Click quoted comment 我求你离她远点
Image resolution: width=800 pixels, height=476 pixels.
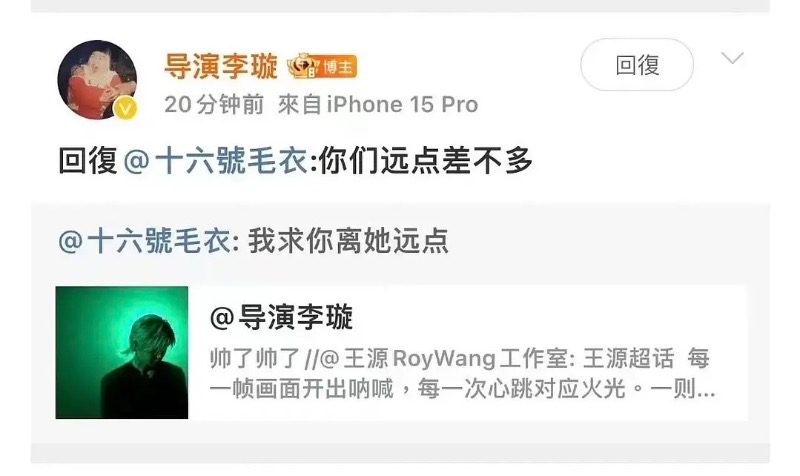(x=348, y=240)
